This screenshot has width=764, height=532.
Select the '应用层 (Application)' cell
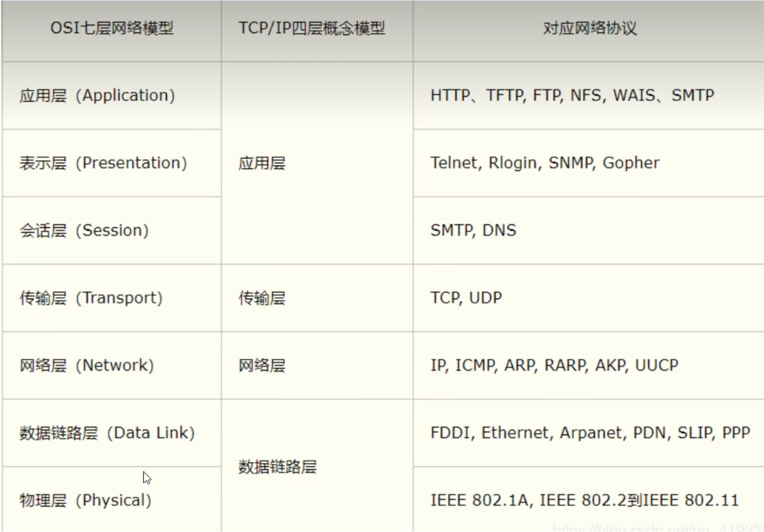[112, 96]
